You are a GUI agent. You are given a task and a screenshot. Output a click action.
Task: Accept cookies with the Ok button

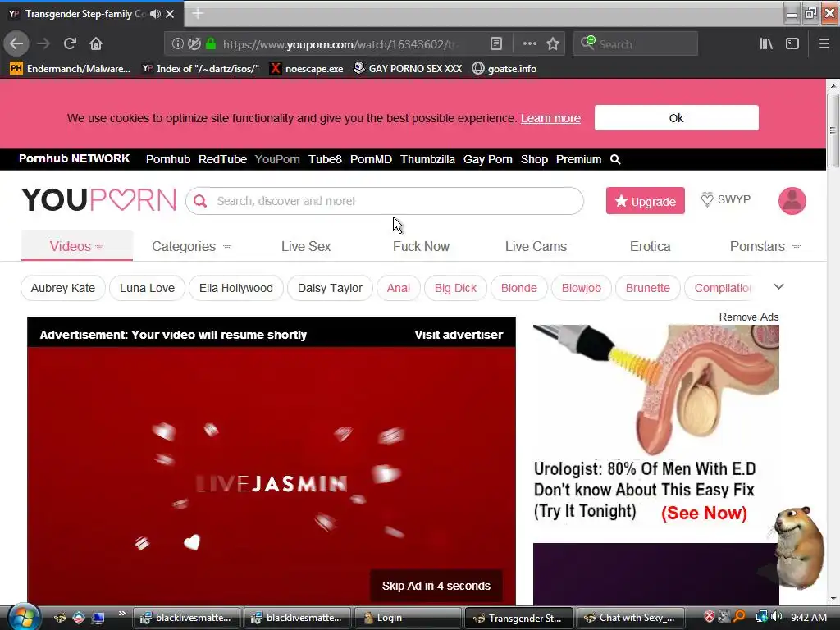click(x=676, y=118)
